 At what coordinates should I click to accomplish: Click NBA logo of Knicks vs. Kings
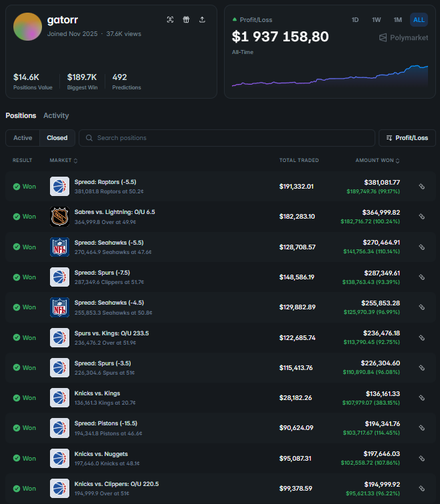(x=59, y=398)
